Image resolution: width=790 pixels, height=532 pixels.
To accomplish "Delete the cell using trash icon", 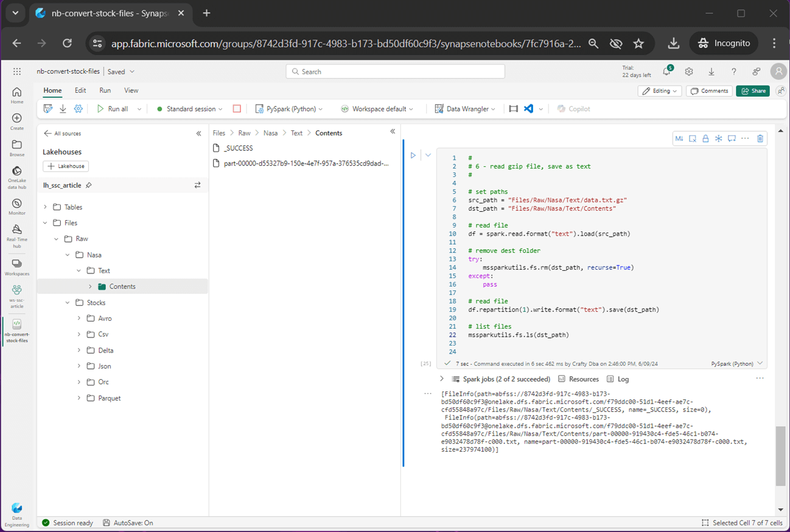I will 760,139.
